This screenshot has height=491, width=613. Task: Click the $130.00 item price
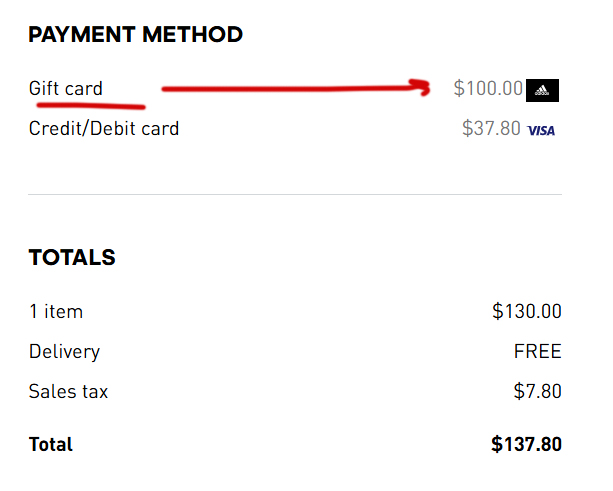(x=527, y=312)
